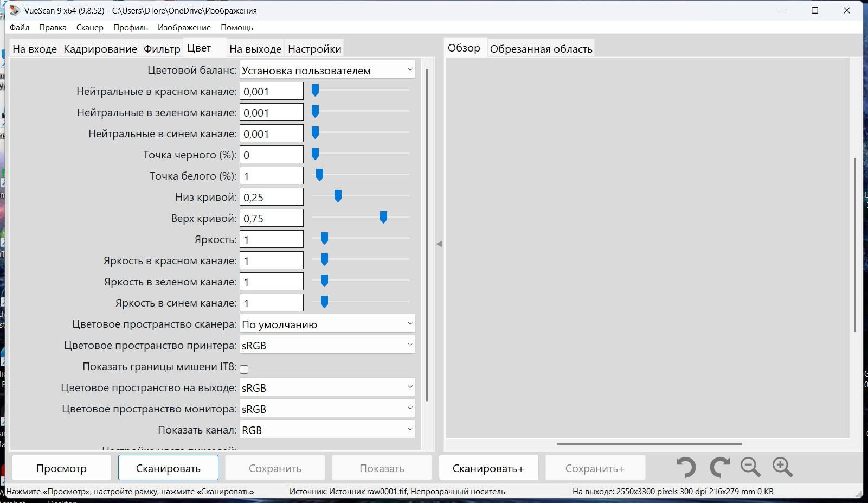Click the Яркость в синем канале input field
Viewport: 868px width, 503px height.
pyautogui.click(x=272, y=303)
